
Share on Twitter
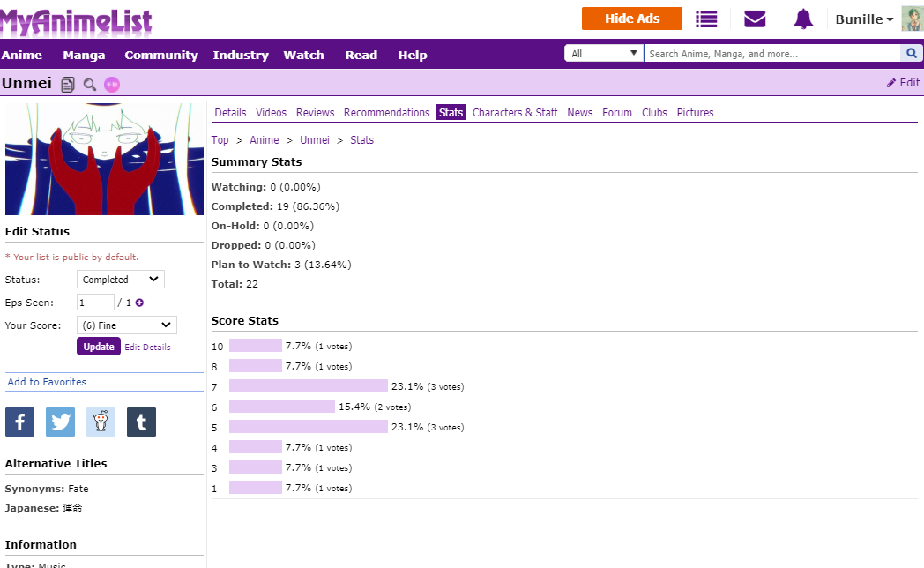click(x=60, y=422)
